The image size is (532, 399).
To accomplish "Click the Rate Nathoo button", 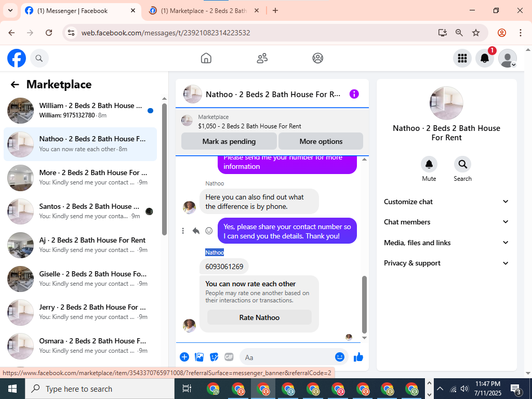I will 259,317.
